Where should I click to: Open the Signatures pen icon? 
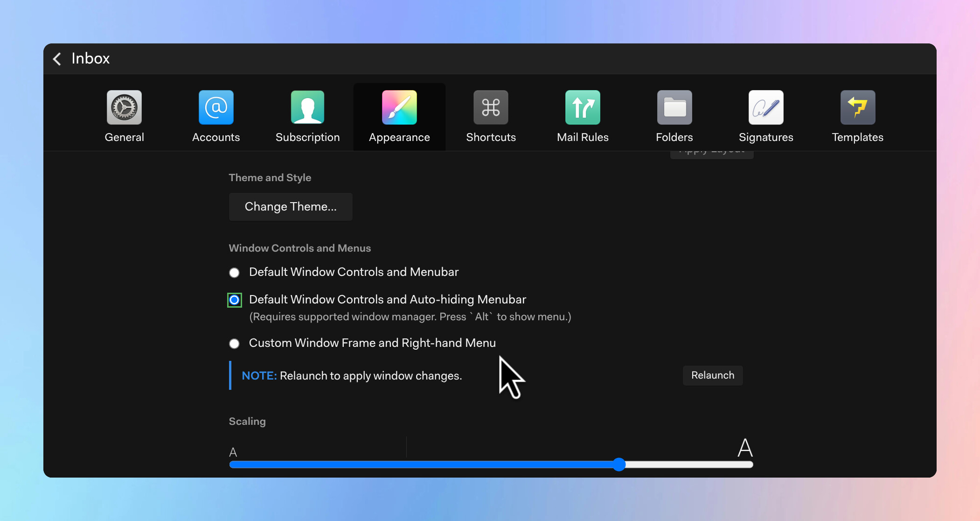766,108
